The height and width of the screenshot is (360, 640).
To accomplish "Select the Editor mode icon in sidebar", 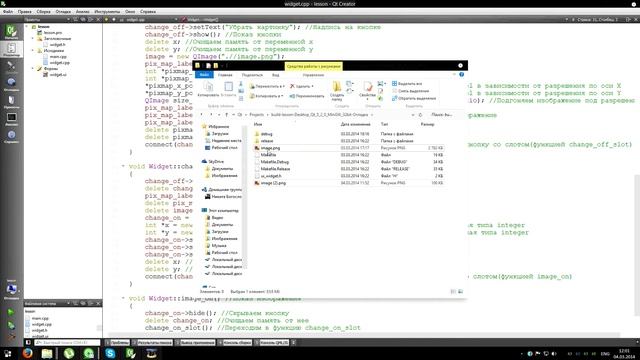I will click(x=11, y=49).
